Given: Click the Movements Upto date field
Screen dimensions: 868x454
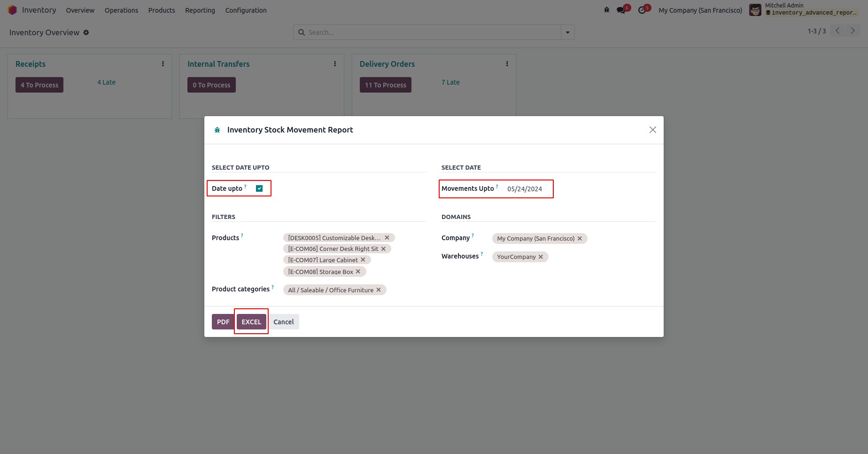Looking at the screenshot, I should tap(525, 189).
